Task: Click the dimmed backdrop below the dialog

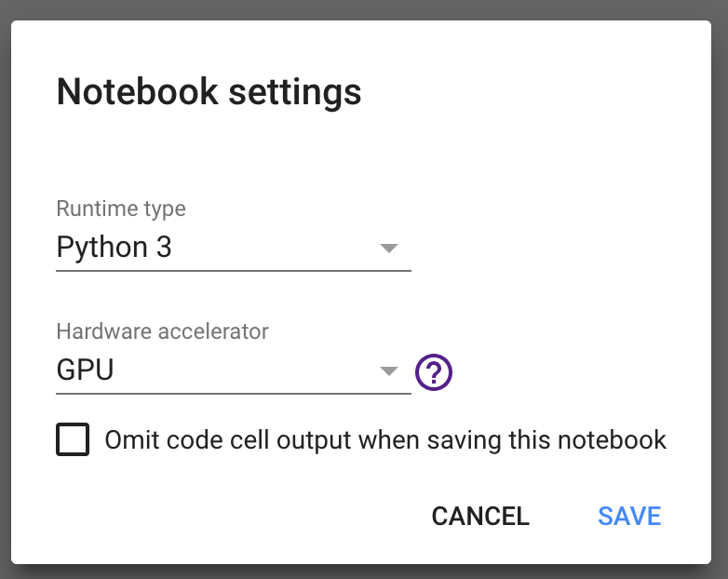Action: (x=363, y=572)
